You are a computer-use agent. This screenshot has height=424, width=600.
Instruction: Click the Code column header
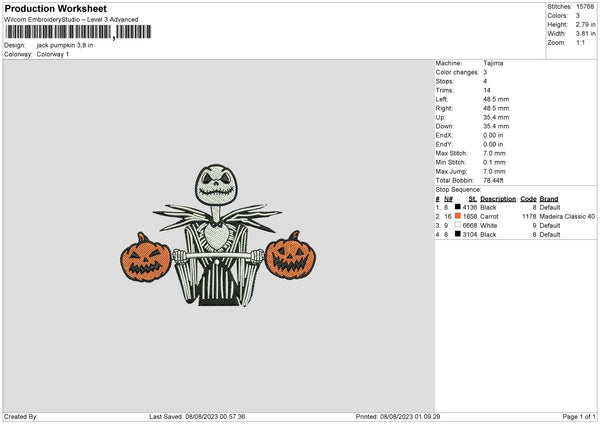528,199
